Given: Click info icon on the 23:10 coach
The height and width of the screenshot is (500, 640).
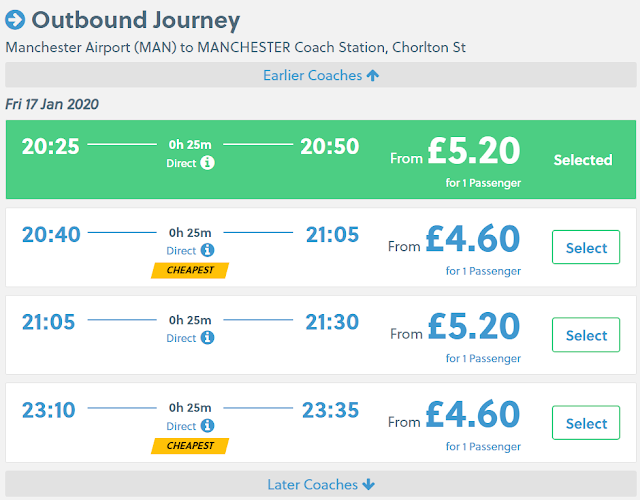Looking at the screenshot, I should [207, 426].
